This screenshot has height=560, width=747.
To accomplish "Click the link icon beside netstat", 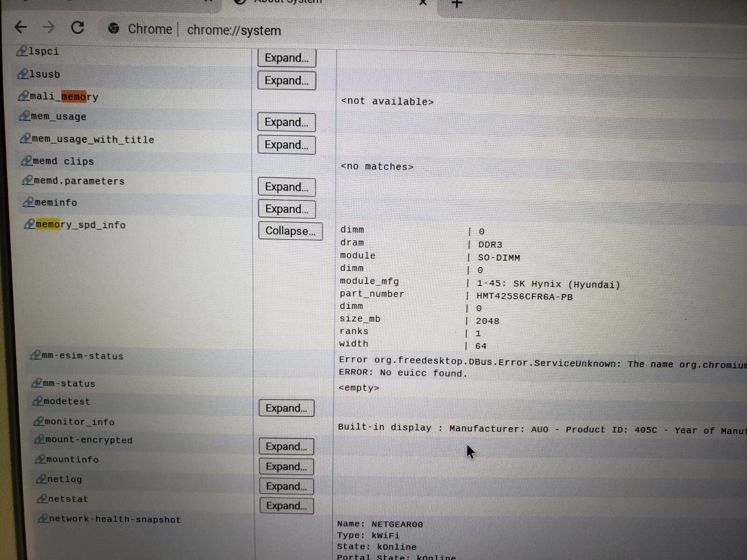I will tap(42, 498).
